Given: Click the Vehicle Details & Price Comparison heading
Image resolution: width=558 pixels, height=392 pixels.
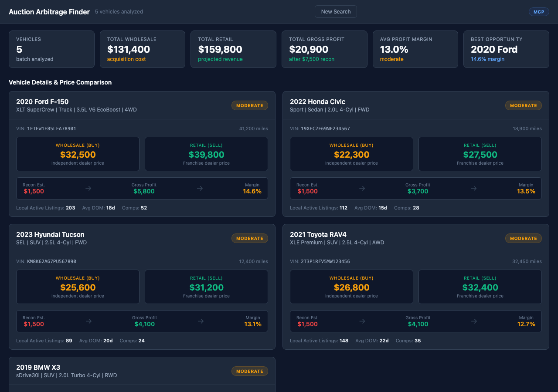Looking at the screenshot, I should coord(60,82).
